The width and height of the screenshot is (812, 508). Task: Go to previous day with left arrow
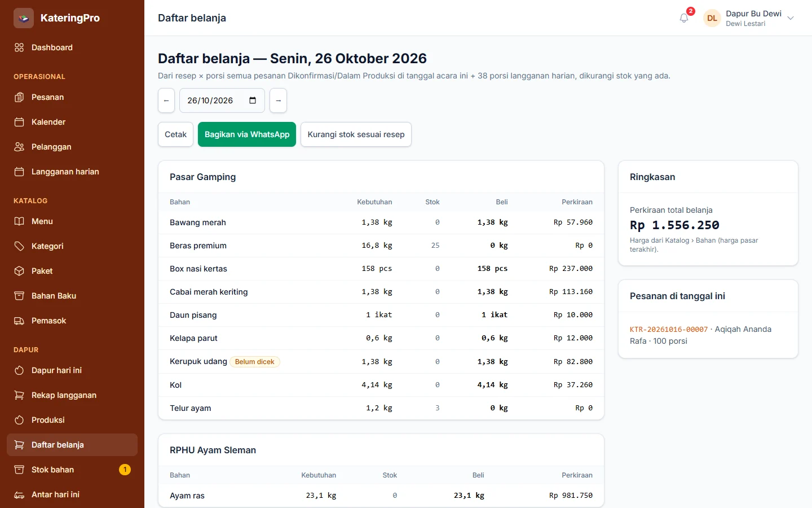(x=166, y=100)
